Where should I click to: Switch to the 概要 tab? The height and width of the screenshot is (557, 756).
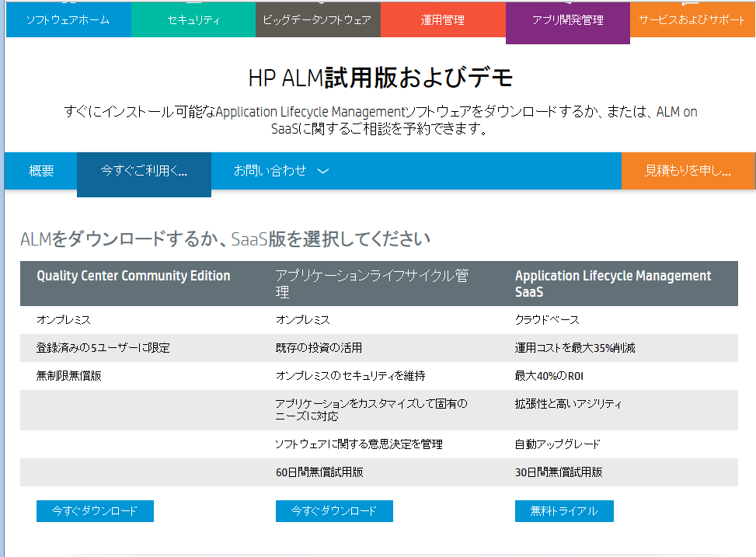point(40,171)
